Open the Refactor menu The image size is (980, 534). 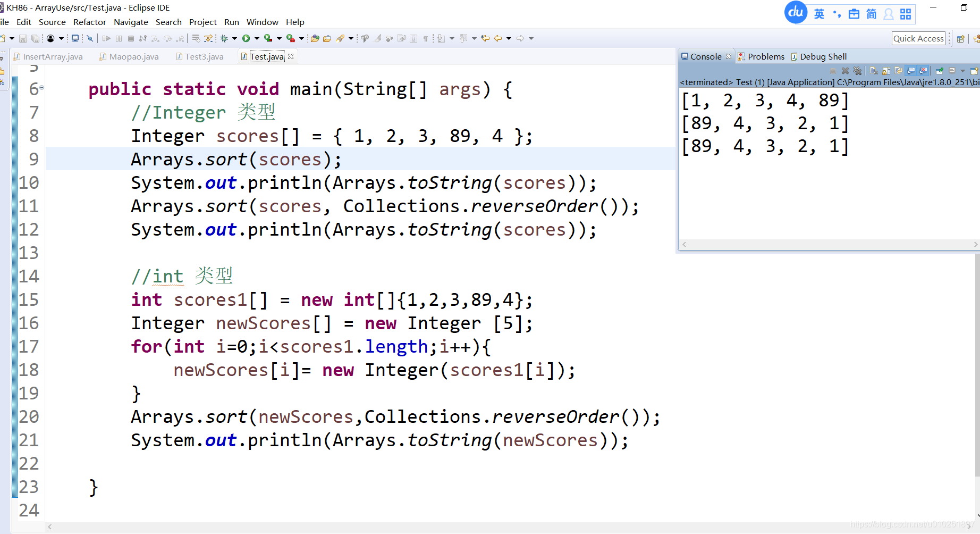pos(90,22)
